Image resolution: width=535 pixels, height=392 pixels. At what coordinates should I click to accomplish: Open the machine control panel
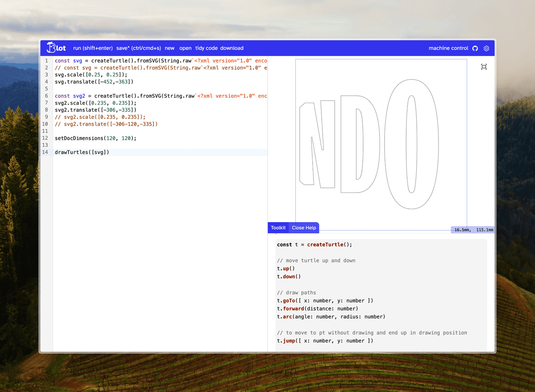point(448,48)
